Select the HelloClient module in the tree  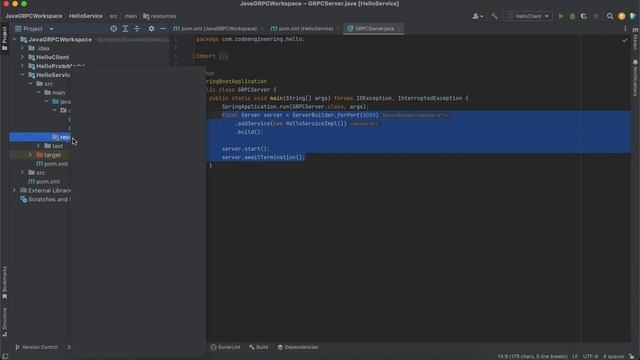click(x=49, y=57)
